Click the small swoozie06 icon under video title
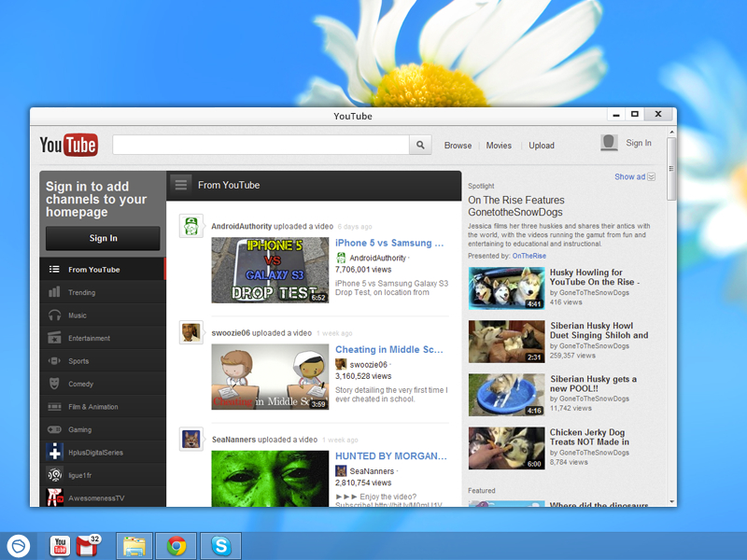Viewport: 747px width, 560px height. [x=341, y=364]
